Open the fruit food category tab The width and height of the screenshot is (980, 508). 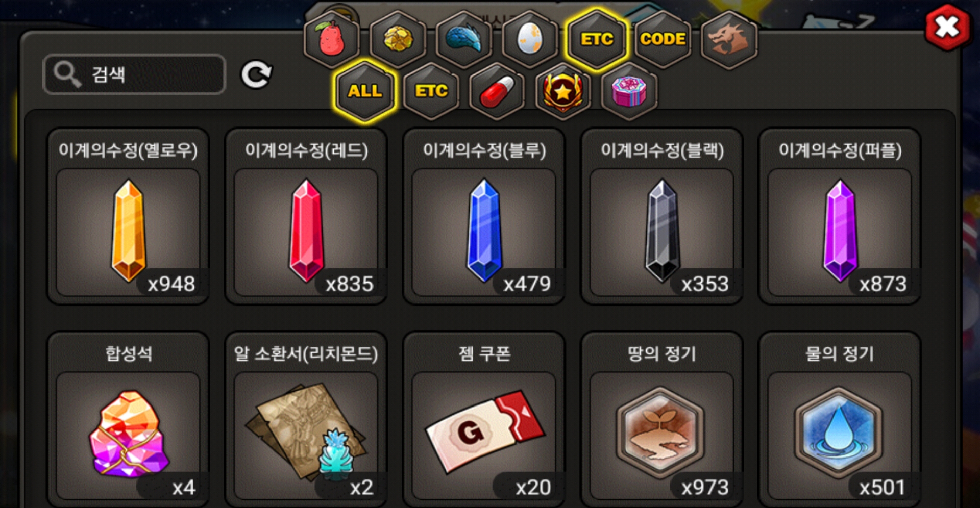click(x=332, y=39)
